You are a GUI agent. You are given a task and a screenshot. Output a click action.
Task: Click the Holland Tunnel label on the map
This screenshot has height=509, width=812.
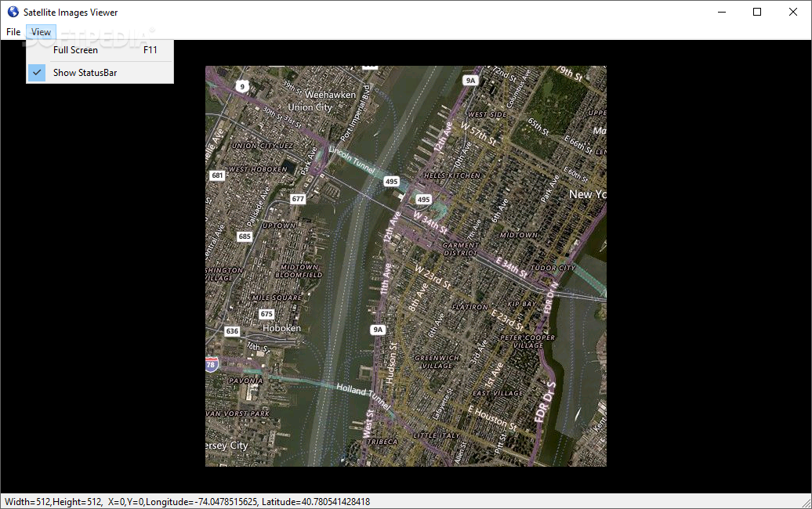pos(364,396)
